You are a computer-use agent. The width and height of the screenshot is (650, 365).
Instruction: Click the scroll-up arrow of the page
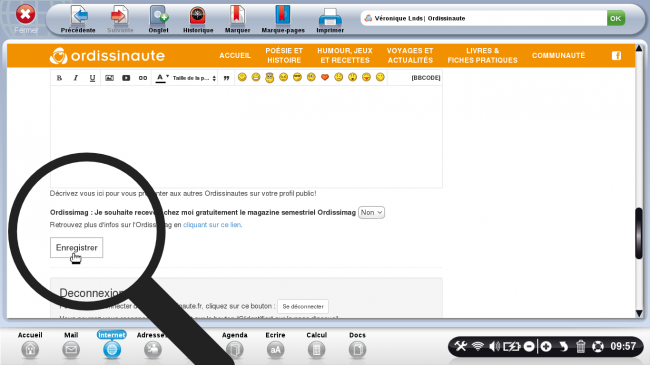639,49
